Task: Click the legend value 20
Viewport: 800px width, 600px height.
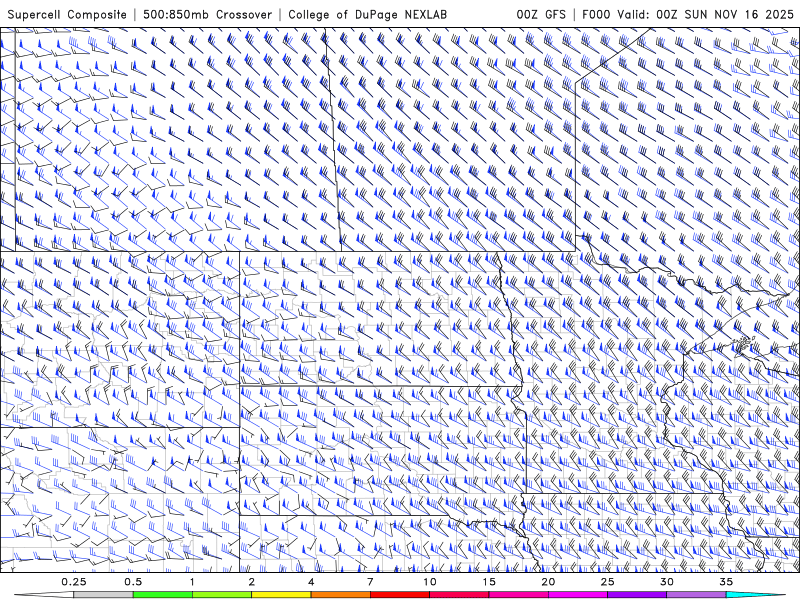Action: [548, 582]
